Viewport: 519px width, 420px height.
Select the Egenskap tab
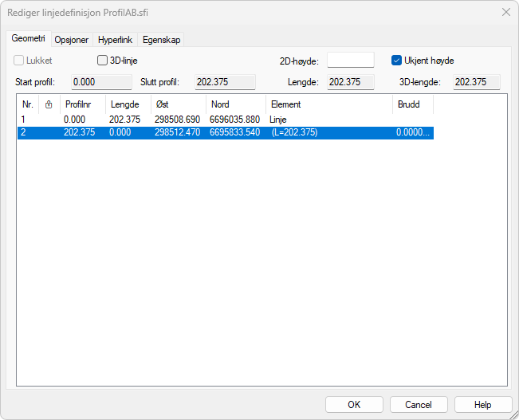click(162, 40)
